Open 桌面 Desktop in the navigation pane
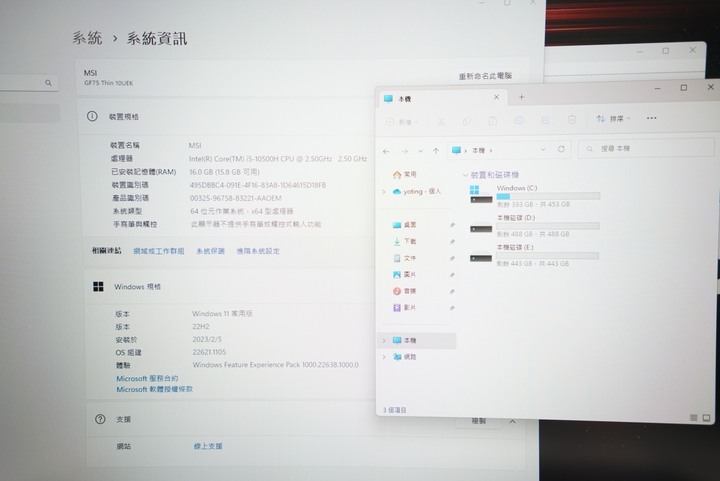This screenshot has width=720, height=481. coord(405,225)
